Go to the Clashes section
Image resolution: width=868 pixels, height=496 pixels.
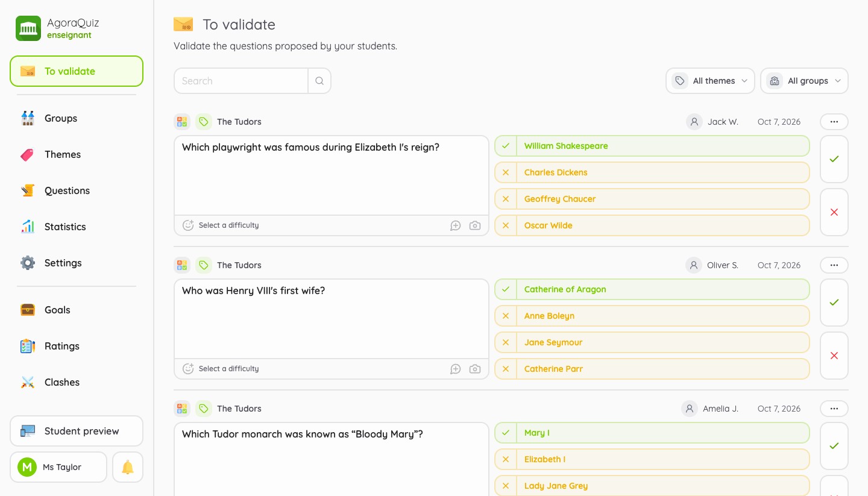[x=77, y=382]
